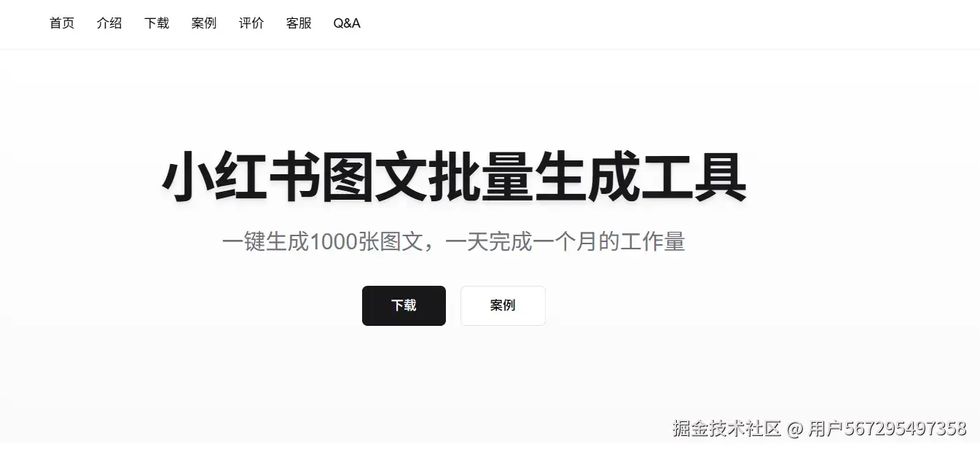Open the 客服 navigation link
This screenshot has height=452, width=980.
tap(299, 23)
